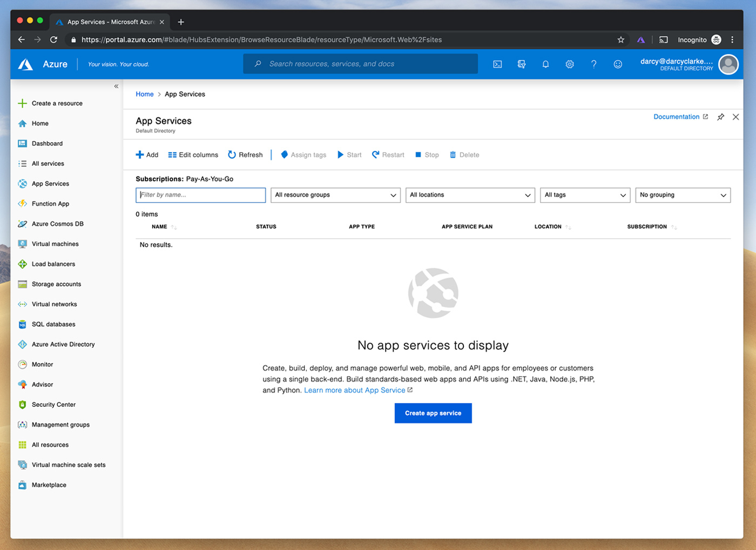The height and width of the screenshot is (550, 756).
Task: Expand the All tags dropdown
Action: [x=585, y=195]
